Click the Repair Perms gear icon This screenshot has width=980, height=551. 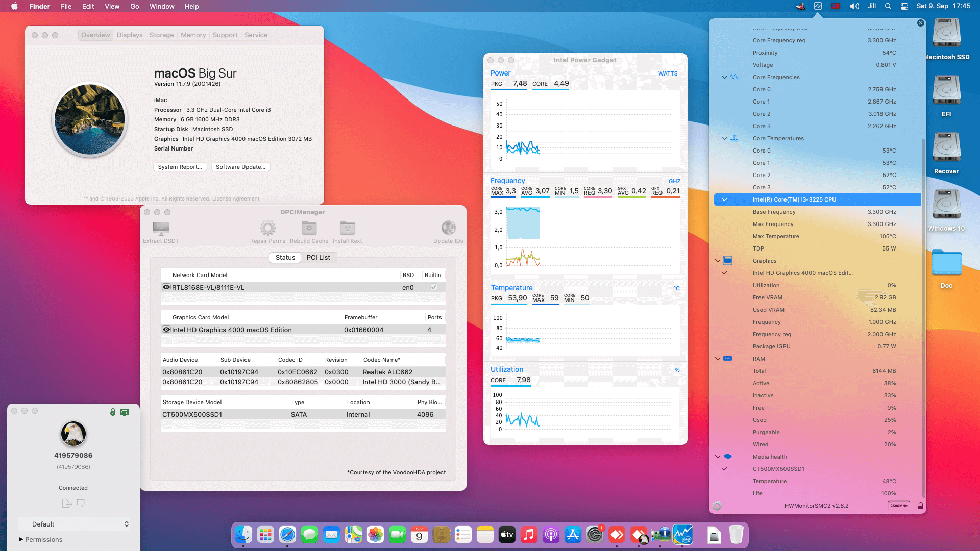tap(267, 228)
